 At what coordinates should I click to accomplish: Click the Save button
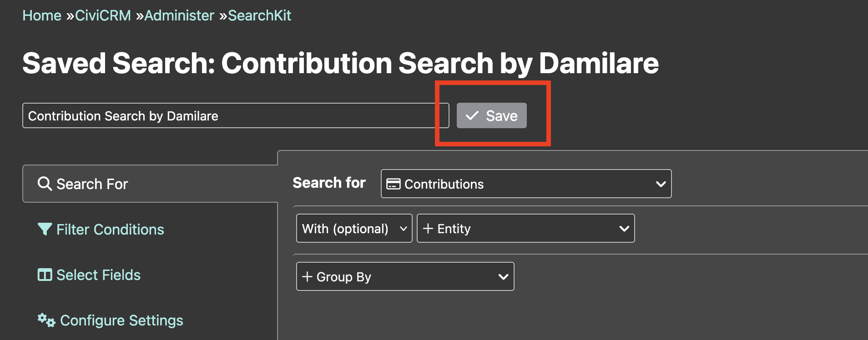coord(491,115)
